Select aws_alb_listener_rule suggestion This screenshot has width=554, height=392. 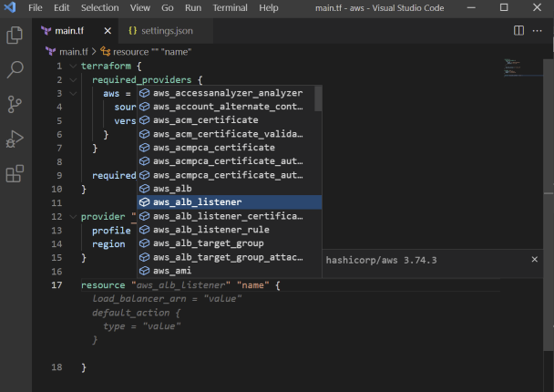[229, 230]
